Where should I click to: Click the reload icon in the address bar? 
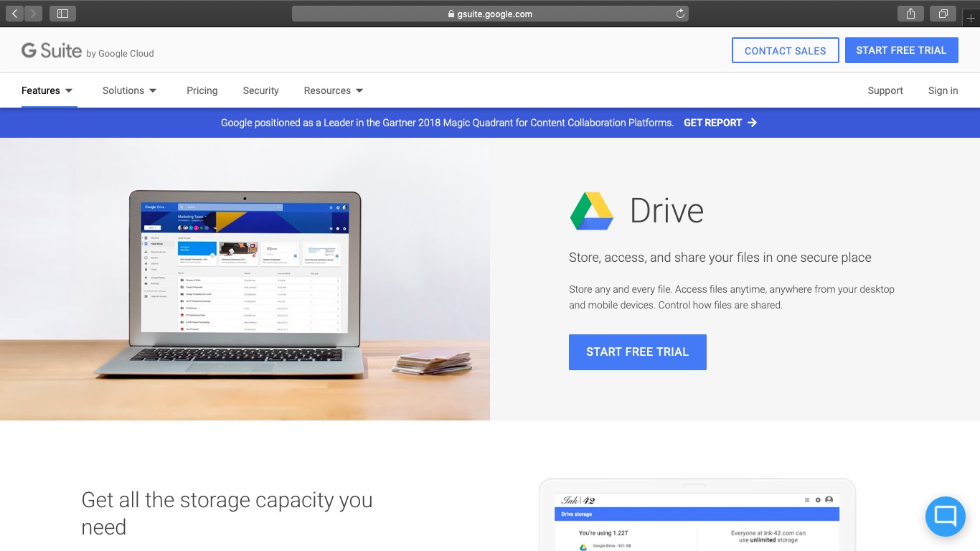click(x=679, y=14)
